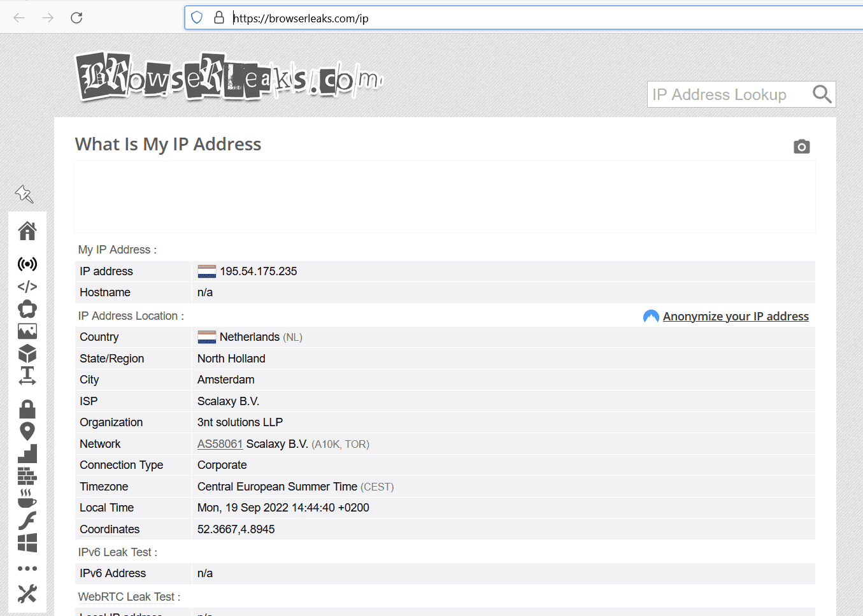Open the AS58061 network link
Image resolution: width=863 pixels, height=616 pixels.
[220, 444]
